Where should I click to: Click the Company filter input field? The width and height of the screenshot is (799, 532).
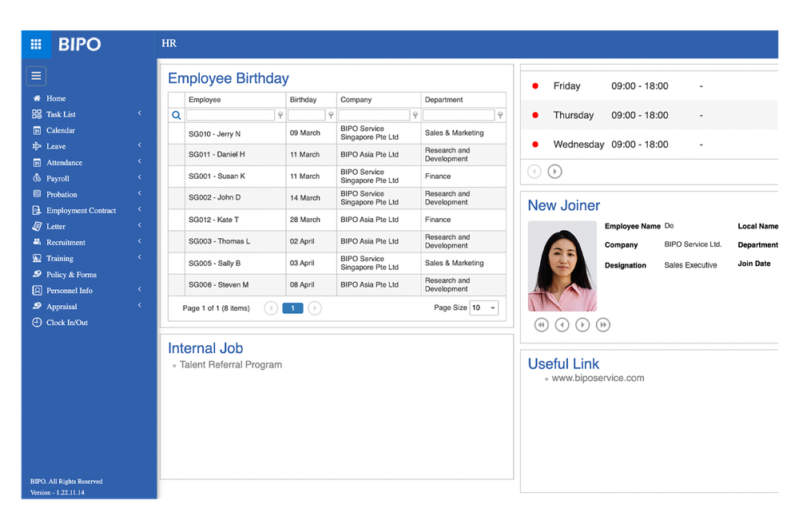tap(374, 115)
